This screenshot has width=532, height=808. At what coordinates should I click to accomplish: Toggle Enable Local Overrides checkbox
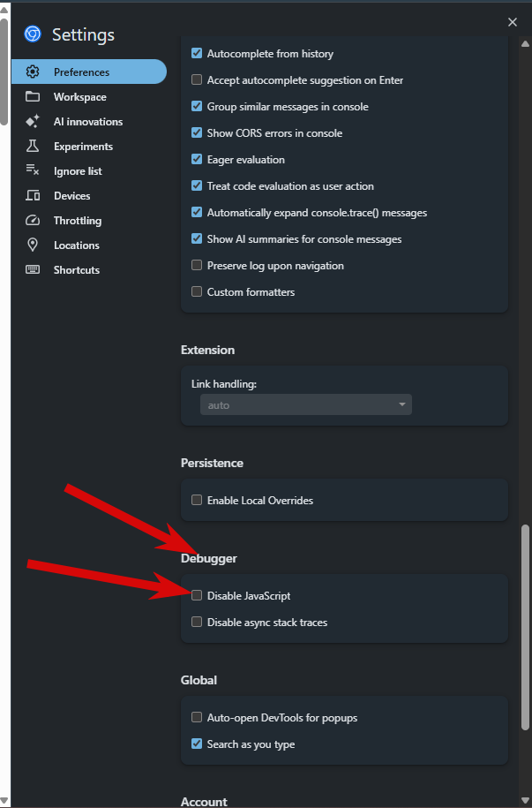197,501
